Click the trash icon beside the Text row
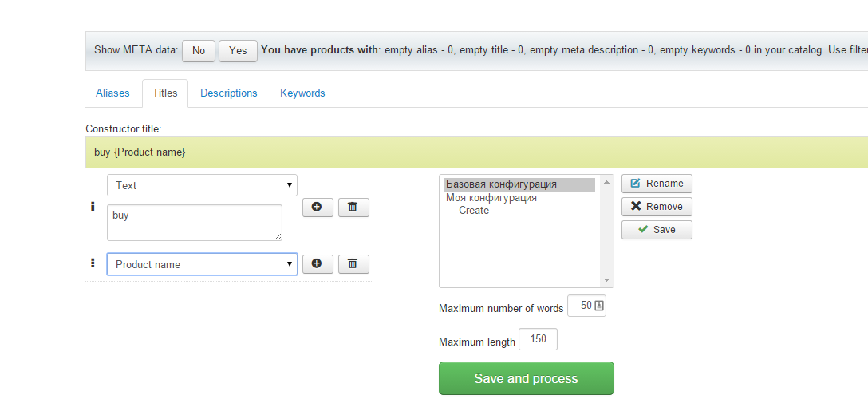Viewport: 868px width, 419px height. click(x=353, y=208)
